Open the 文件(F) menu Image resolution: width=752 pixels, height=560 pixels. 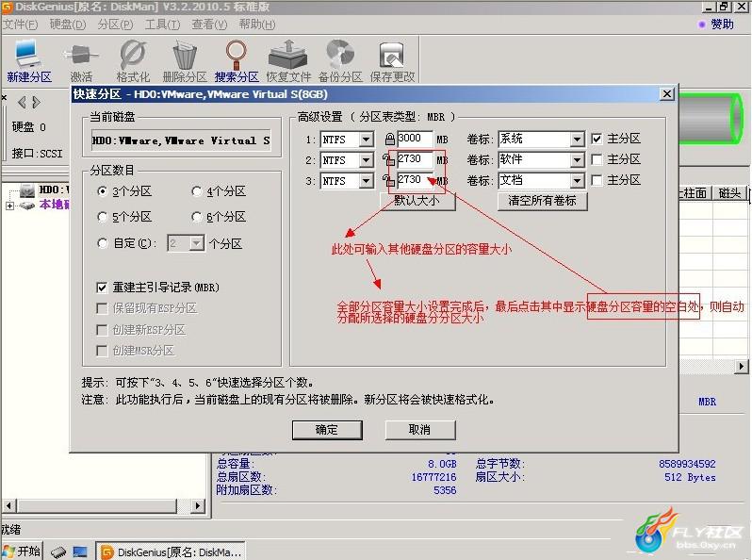click(20, 24)
